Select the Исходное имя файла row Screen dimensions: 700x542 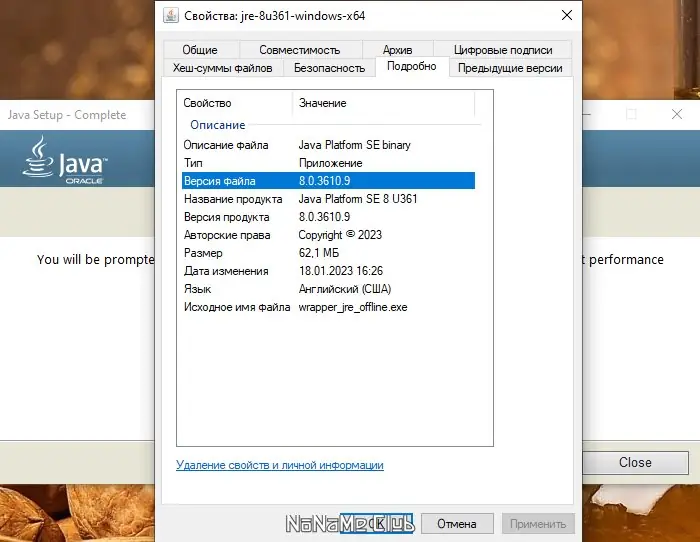[328, 307]
